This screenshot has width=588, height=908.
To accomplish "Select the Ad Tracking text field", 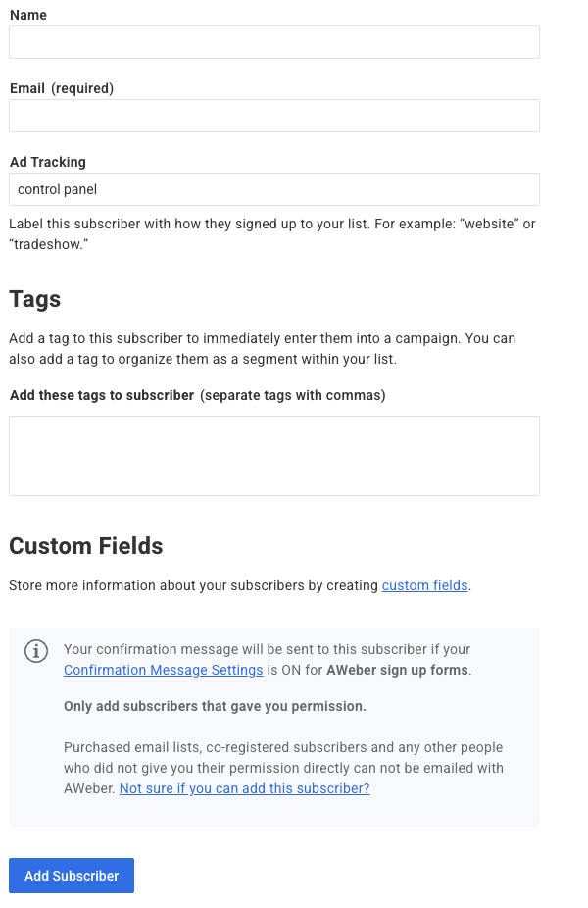I will [x=273, y=189].
